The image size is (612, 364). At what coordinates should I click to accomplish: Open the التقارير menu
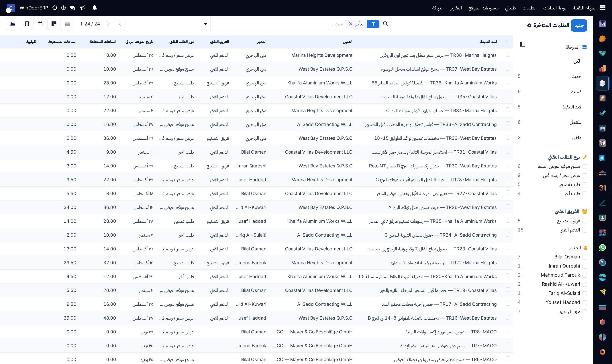click(x=456, y=8)
